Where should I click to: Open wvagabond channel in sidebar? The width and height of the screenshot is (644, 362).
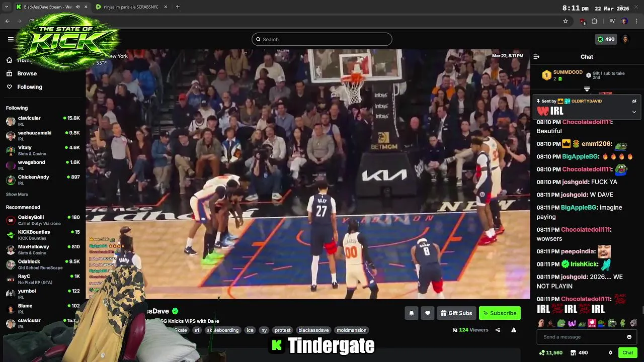point(43,165)
